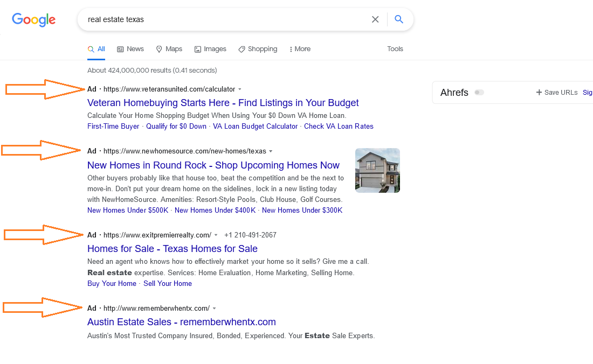Click the Google logo

tap(33, 19)
